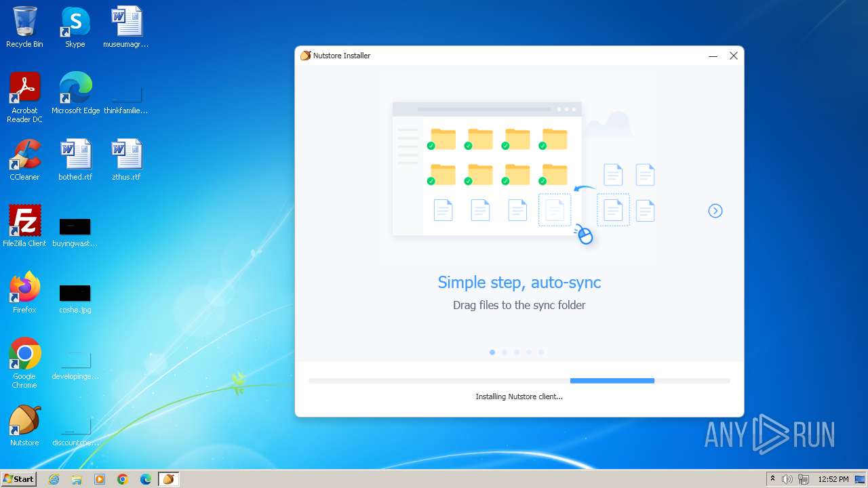Select the second carousel page dot
Image resolution: width=868 pixels, height=488 pixels.
[x=505, y=352]
